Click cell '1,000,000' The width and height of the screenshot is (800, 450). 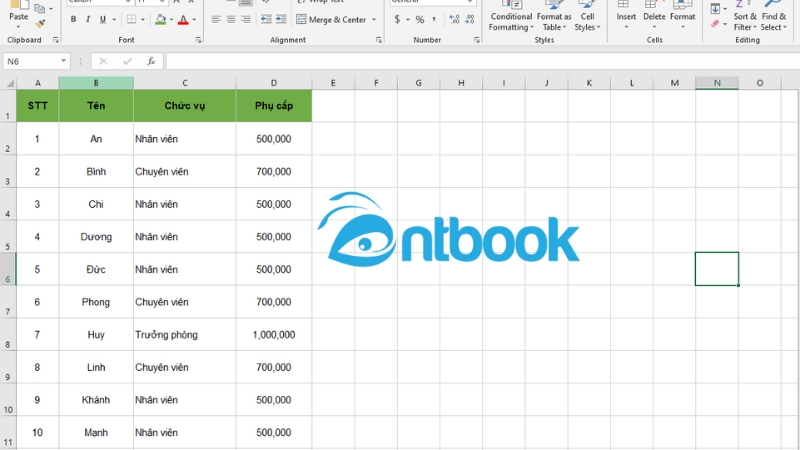tap(274, 335)
